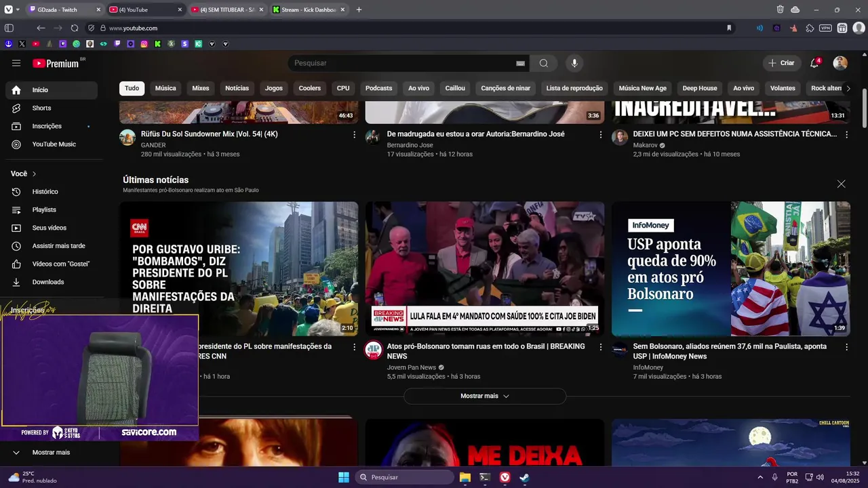Open the Instagram bookmark icon
This screenshot has width=868, height=488.
pyautogui.click(x=144, y=43)
